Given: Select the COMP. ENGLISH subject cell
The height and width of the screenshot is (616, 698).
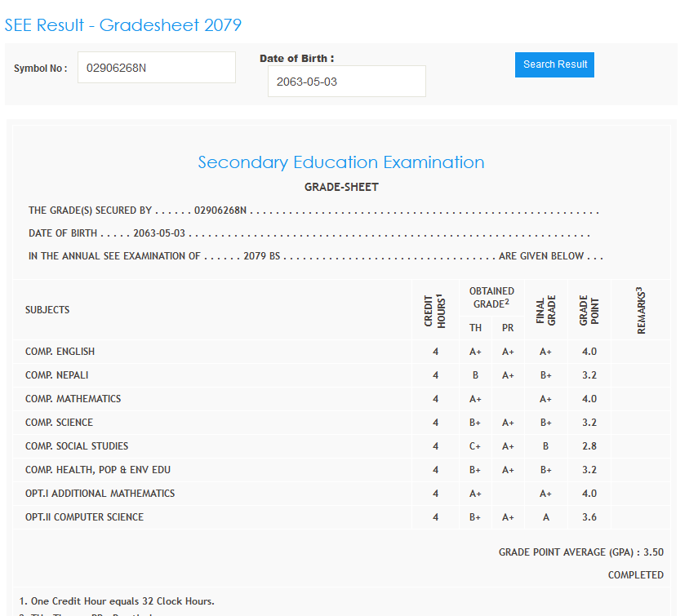Looking at the screenshot, I should 60,352.
